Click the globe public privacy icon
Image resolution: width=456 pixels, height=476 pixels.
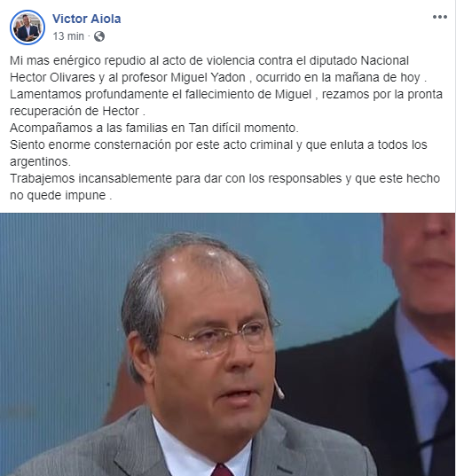pos(99,36)
